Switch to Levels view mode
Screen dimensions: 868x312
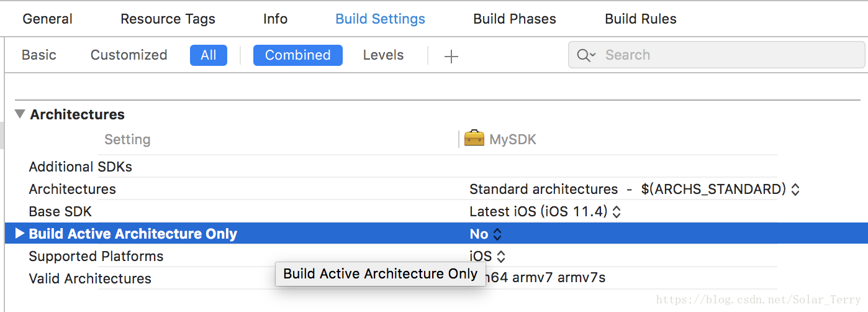(x=383, y=55)
